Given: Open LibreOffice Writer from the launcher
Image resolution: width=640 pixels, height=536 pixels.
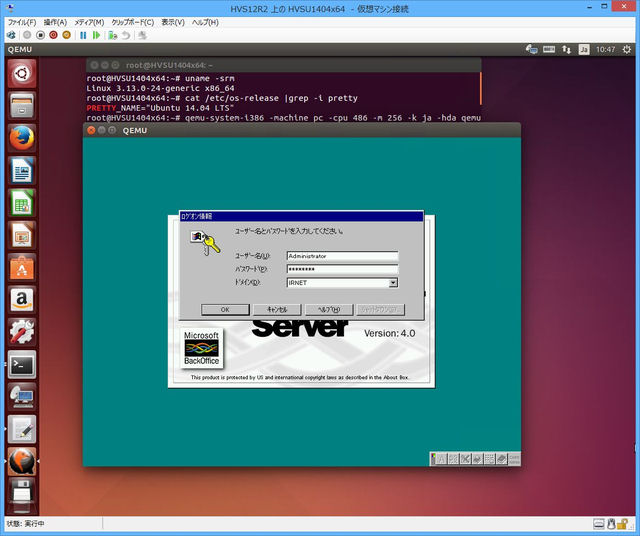Looking at the screenshot, I should click(x=22, y=171).
